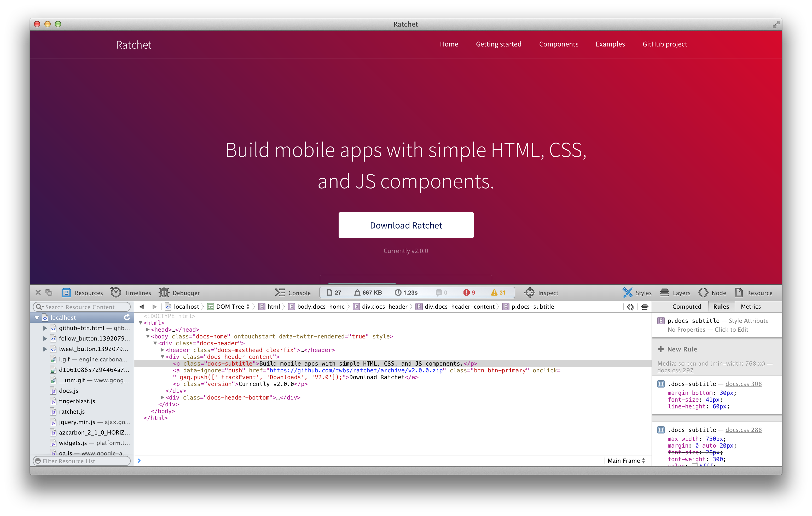Focus the Filter Resource List field

82,461
